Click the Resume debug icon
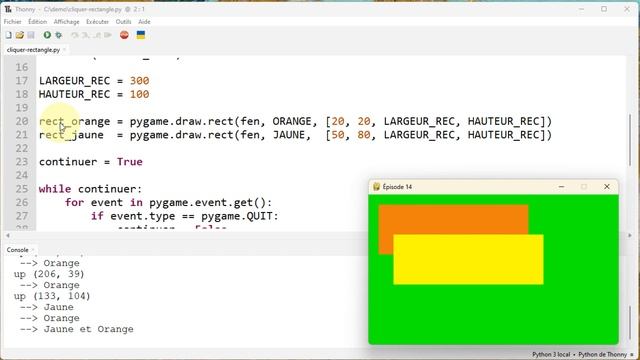 pyautogui.click(x=108, y=35)
